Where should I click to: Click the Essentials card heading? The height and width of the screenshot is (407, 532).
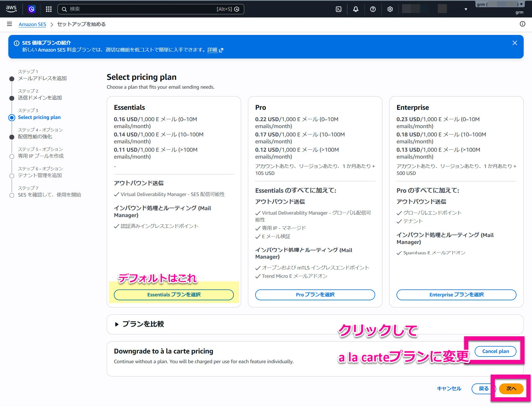[129, 108]
